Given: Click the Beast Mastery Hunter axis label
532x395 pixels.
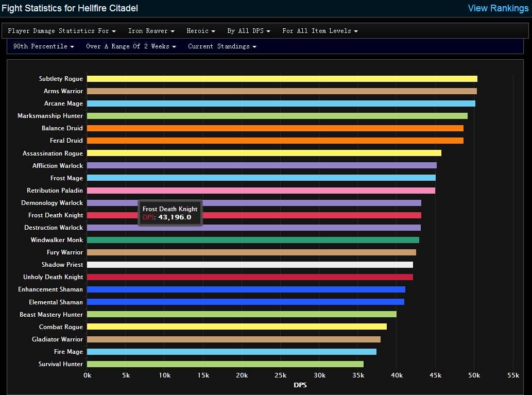Looking at the screenshot, I should point(51,314).
